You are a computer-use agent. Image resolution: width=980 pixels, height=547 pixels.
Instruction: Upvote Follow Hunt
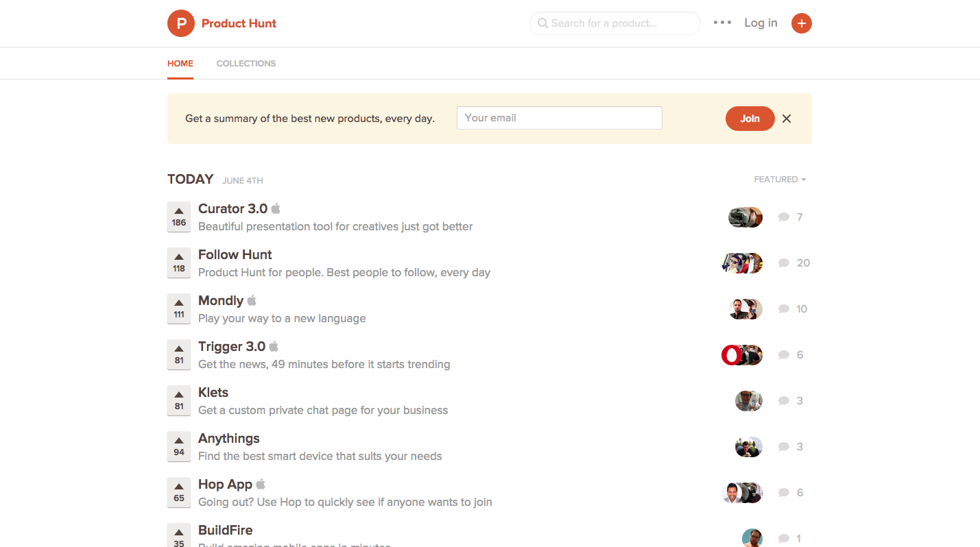pos(179,263)
